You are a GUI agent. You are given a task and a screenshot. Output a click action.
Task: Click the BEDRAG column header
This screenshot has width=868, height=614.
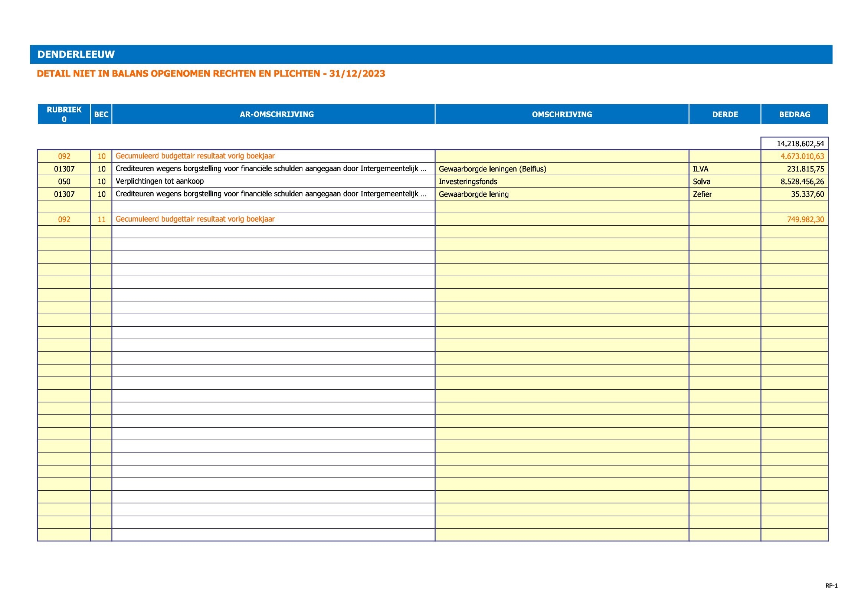pyautogui.click(x=794, y=114)
